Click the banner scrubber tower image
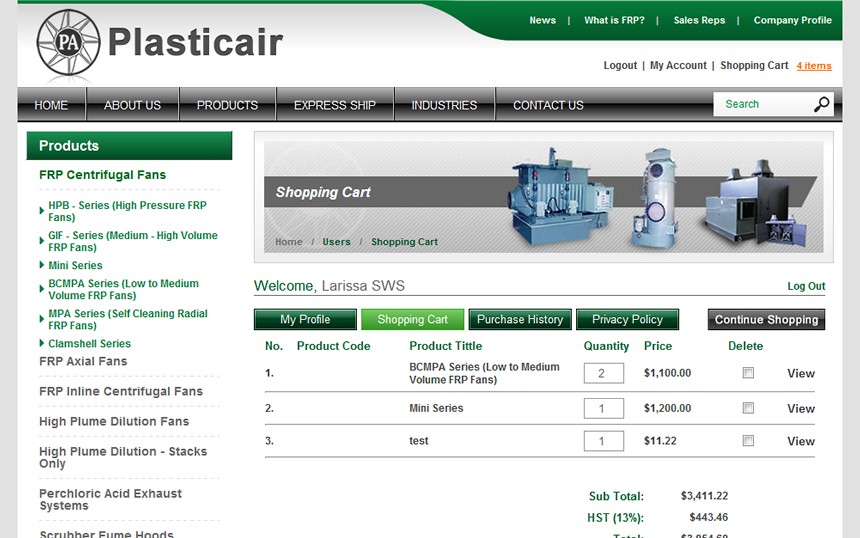The width and height of the screenshot is (860, 538). point(655,199)
